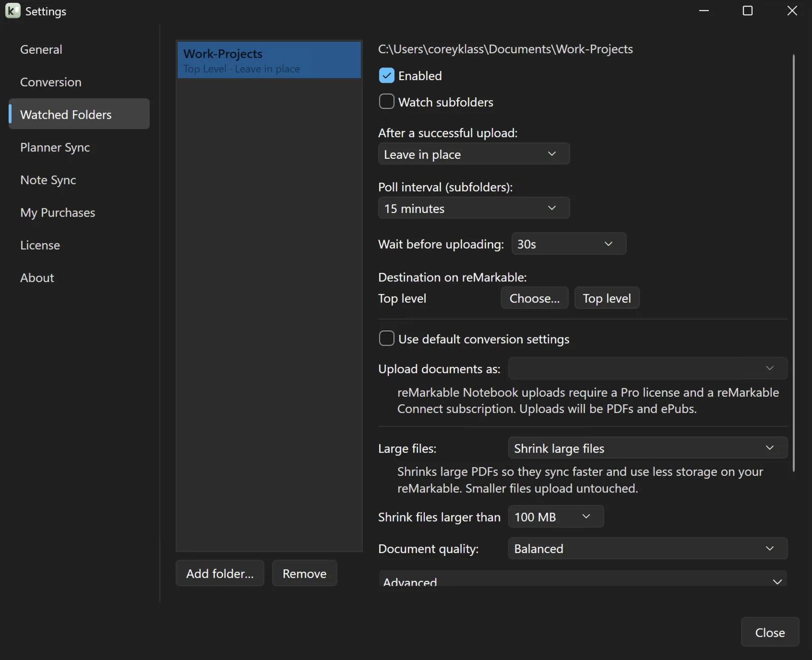Open the Conversion settings section
Viewport: 812px width, 660px height.
click(x=79, y=82)
